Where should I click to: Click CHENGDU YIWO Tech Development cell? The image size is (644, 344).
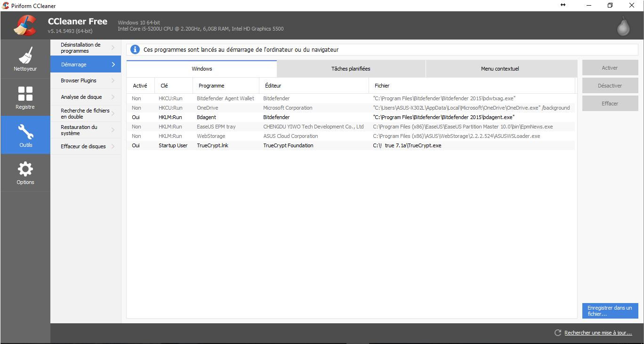(314, 127)
